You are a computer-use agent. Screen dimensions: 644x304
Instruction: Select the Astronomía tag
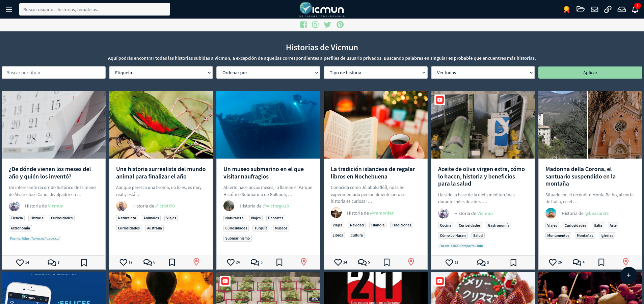pos(20,228)
